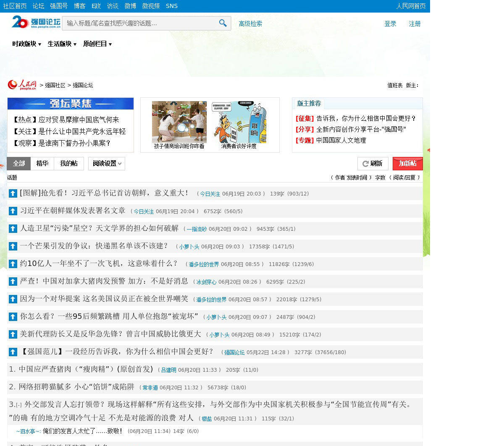
Task: Open 强国号 in top navigation
Action: click(x=59, y=6)
